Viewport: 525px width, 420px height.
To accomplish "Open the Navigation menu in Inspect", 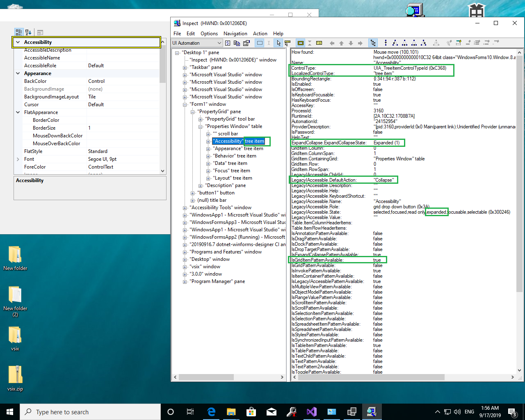I will tap(235, 34).
